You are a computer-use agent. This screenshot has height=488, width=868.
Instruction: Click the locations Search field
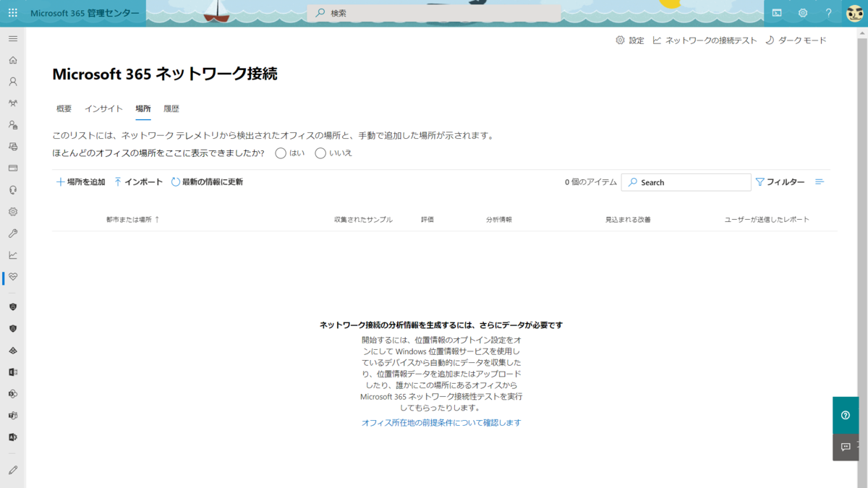pyautogui.click(x=686, y=182)
